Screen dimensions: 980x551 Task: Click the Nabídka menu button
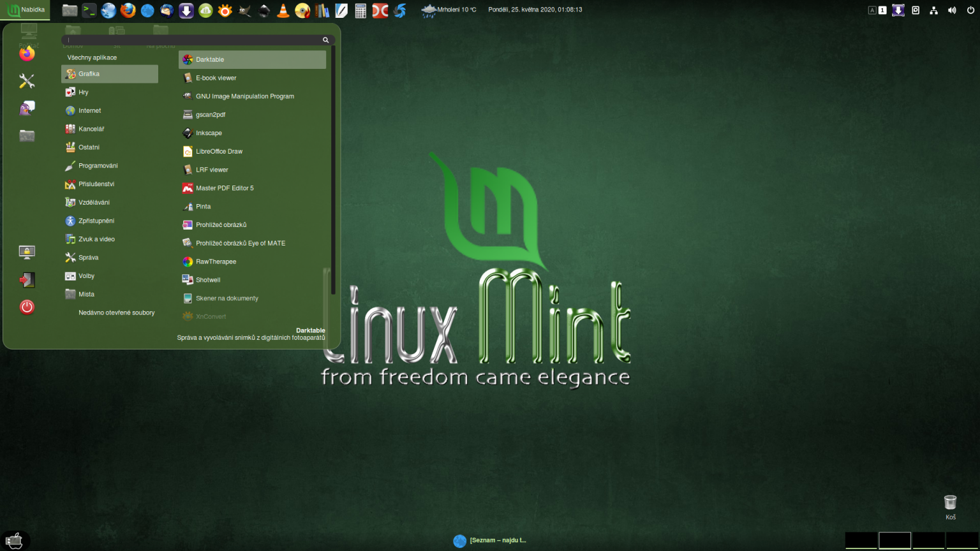click(x=27, y=10)
